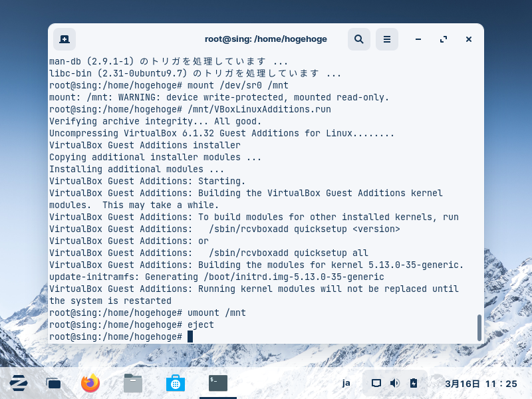Viewport: 532px width, 399px height.
Task: Click the 'man-db (2.9.1-1)' trigger line
Action: [x=169, y=61]
